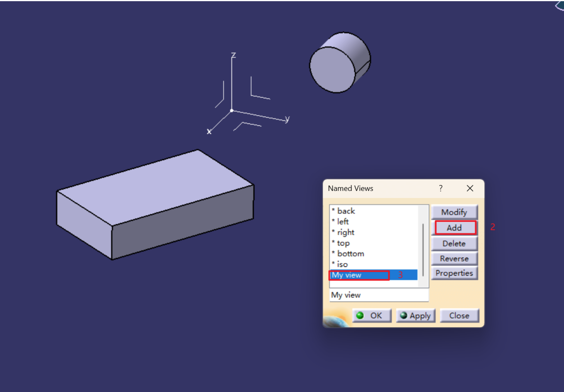Viewport: 564px width, 392px height.
Task: Confirm with the OK button
Action: click(372, 316)
